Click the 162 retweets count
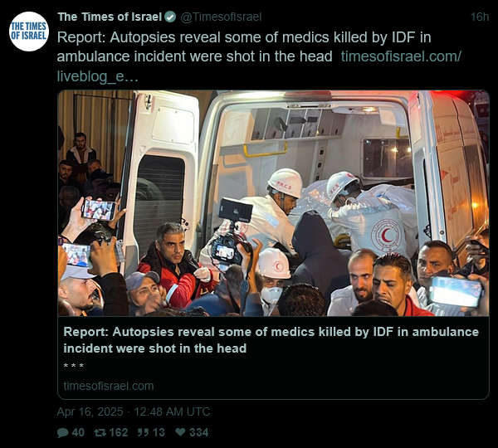This screenshot has height=448, width=498. [x=119, y=432]
